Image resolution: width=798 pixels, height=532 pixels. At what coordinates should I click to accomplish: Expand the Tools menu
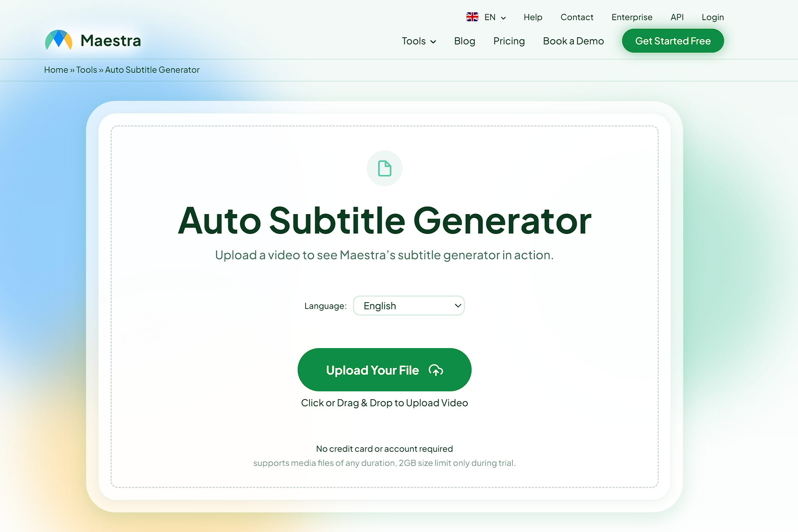click(419, 41)
